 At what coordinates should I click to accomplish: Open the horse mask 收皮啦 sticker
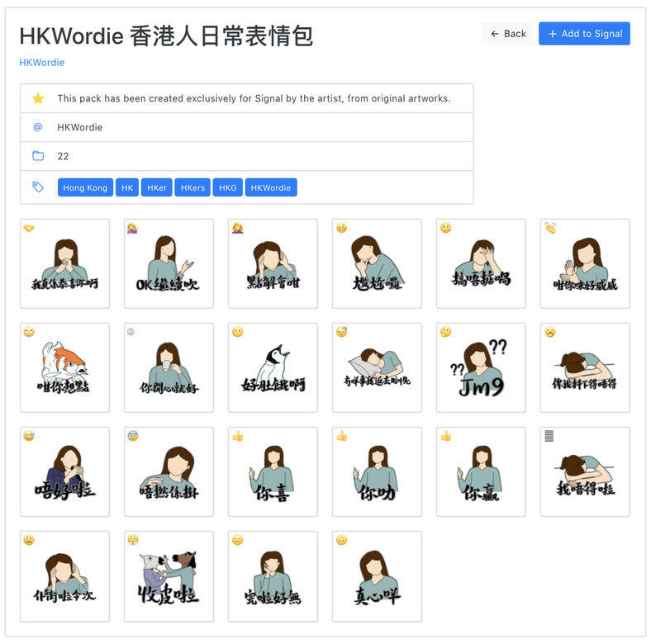coord(169,576)
